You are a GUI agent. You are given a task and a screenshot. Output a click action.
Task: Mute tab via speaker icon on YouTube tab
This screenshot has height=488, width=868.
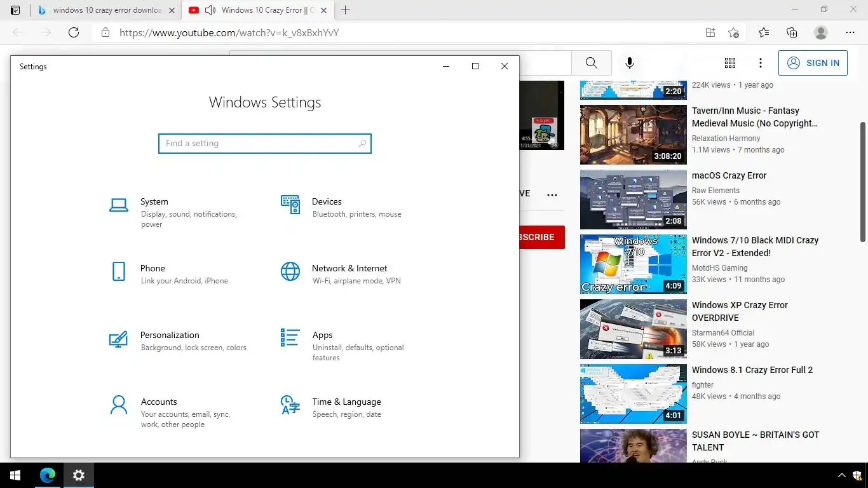point(210,10)
